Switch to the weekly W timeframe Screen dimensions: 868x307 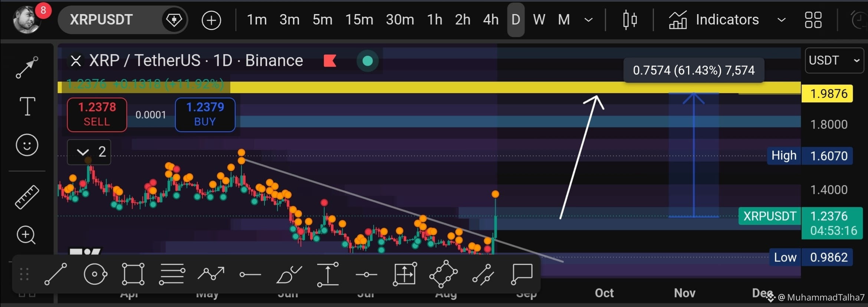539,20
